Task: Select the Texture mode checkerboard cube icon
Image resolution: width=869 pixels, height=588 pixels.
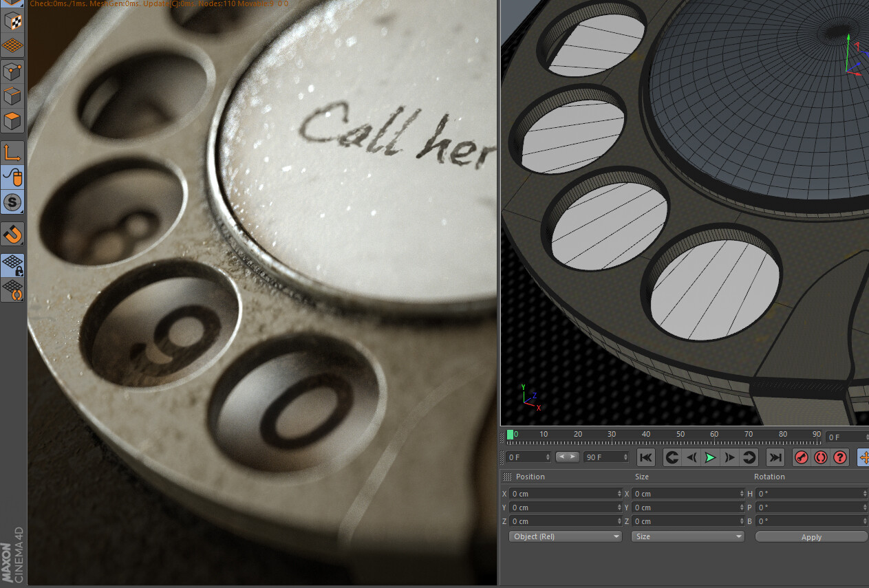Action: (x=13, y=21)
